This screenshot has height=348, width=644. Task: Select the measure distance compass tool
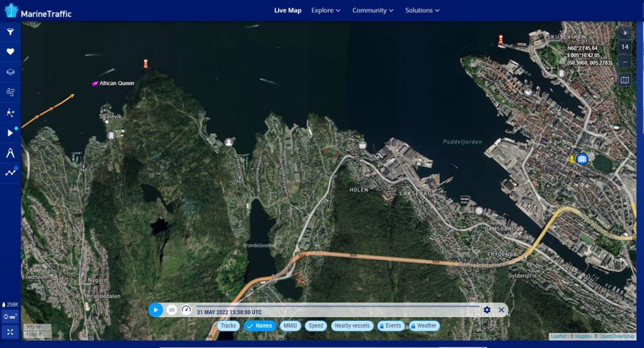(10, 153)
